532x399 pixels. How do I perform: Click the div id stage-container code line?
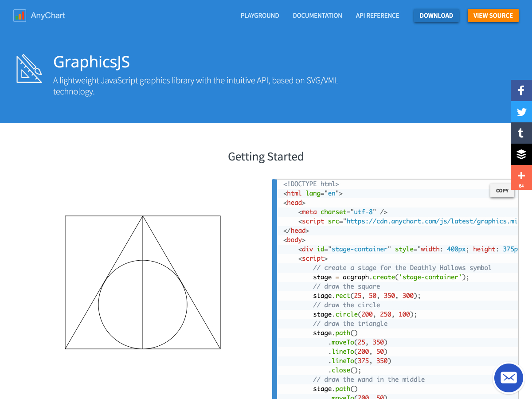point(408,249)
